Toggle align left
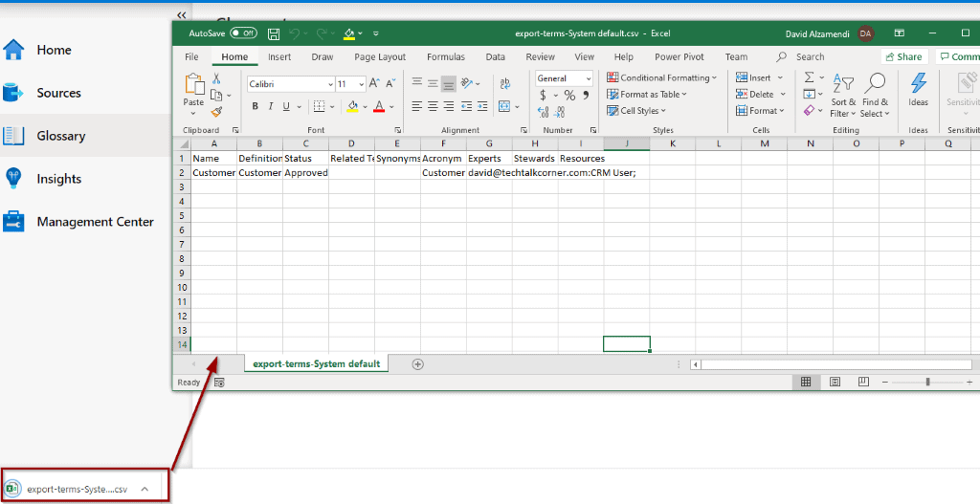Viewport: 980px width, 504px height. point(417,107)
